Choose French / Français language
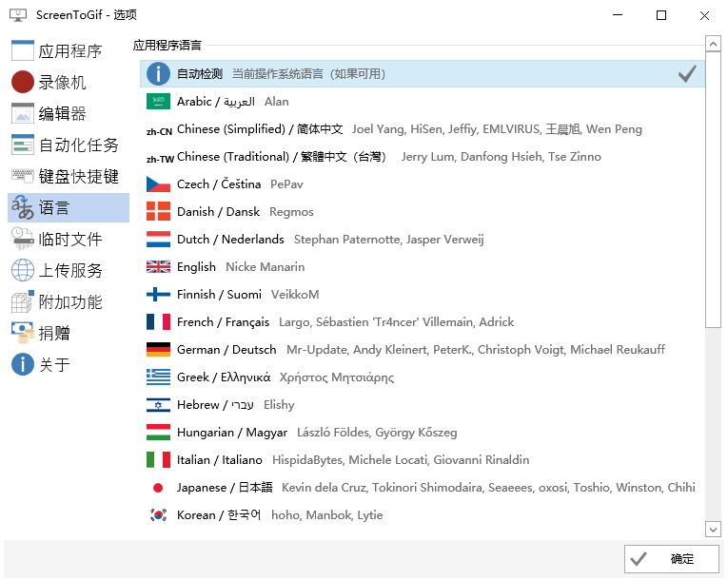Screen dimensions: 728x580 422,322
